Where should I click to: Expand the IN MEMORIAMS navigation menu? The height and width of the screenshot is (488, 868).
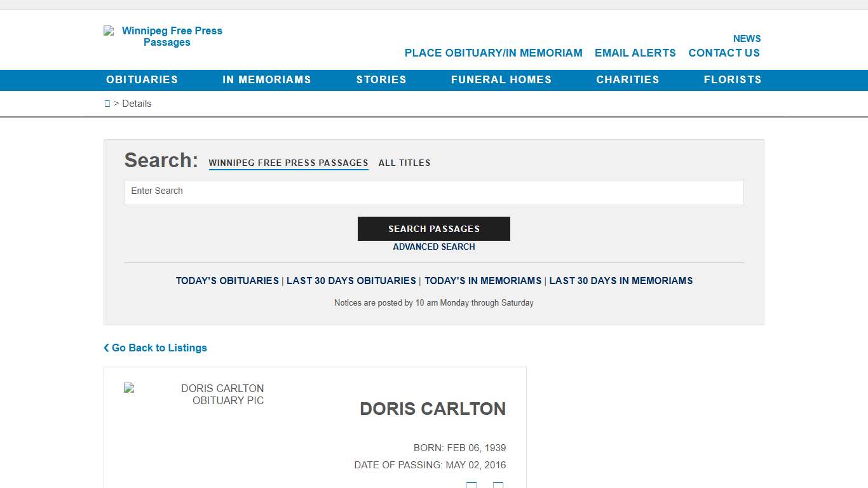click(267, 79)
